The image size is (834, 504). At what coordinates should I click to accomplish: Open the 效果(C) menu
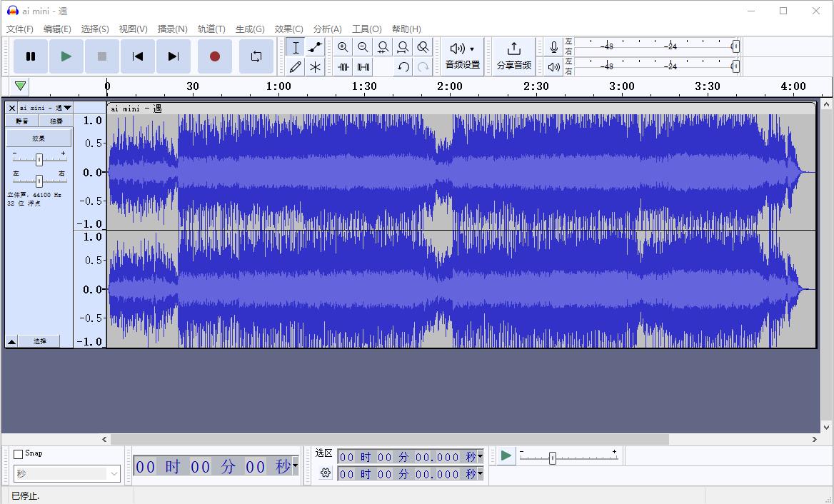pyautogui.click(x=288, y=29)
